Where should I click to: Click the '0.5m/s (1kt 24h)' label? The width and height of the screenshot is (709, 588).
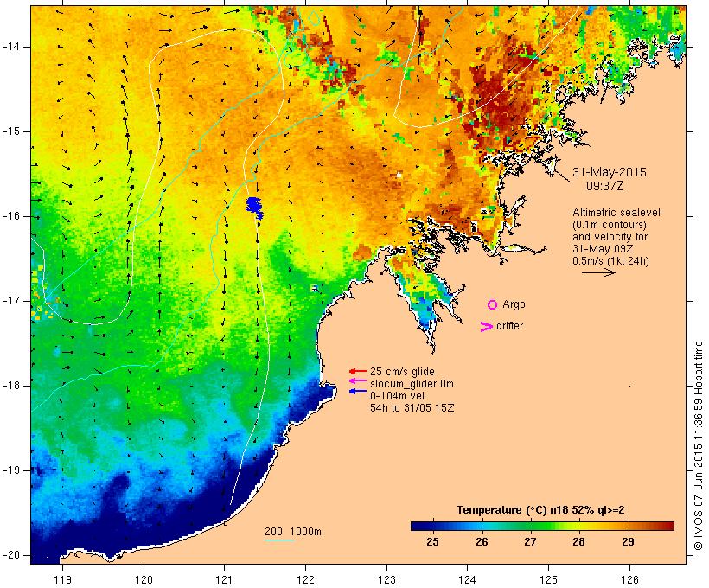[610, 261]
